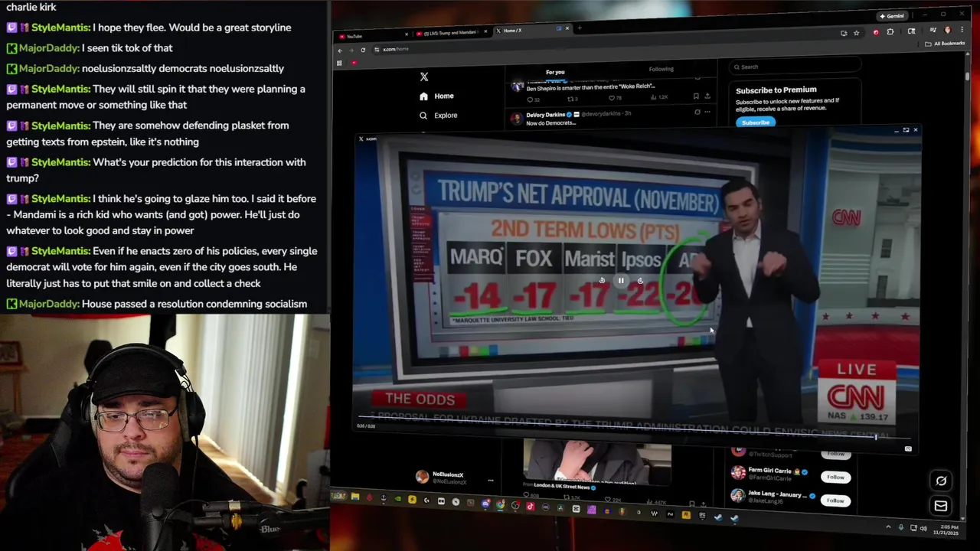The width and height of the screenshot is (980, 551).
Task: Open Grok icon on DeVory Darkins post
Action: (x=697, y=112)
